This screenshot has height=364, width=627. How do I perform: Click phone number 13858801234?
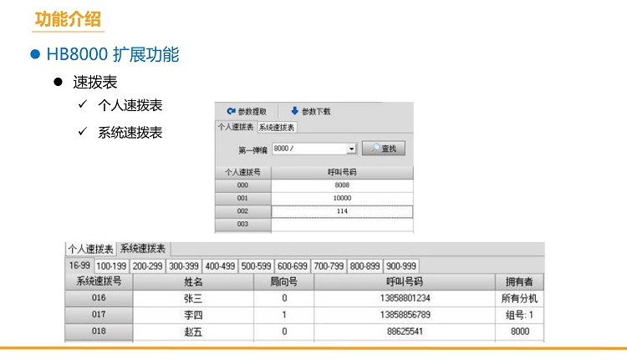[405, 298]
